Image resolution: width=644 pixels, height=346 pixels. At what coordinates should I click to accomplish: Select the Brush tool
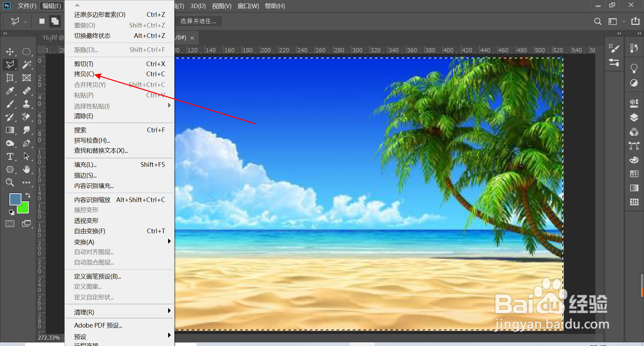(10, 104)
